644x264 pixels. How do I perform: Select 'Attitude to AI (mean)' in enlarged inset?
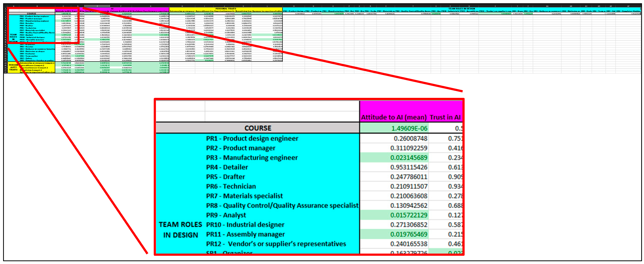tap(394, 117)
